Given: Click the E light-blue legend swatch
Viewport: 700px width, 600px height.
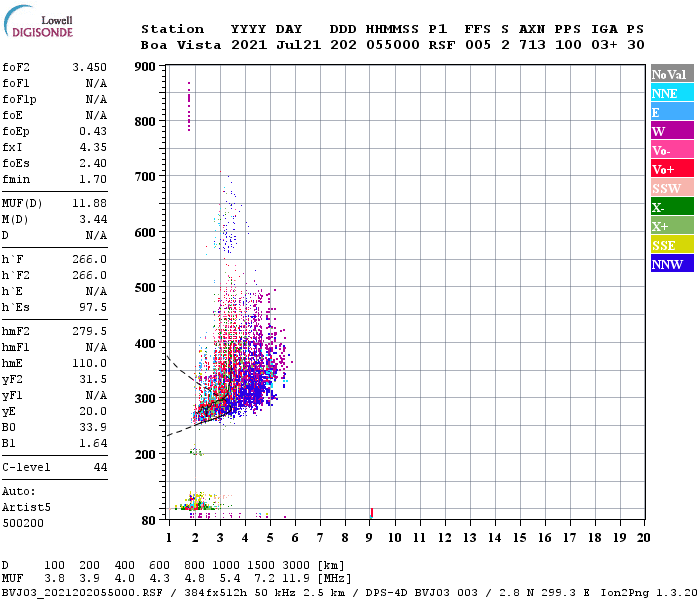Looking at the screenshot, I should pyautogui.click(x=672, y=112).
